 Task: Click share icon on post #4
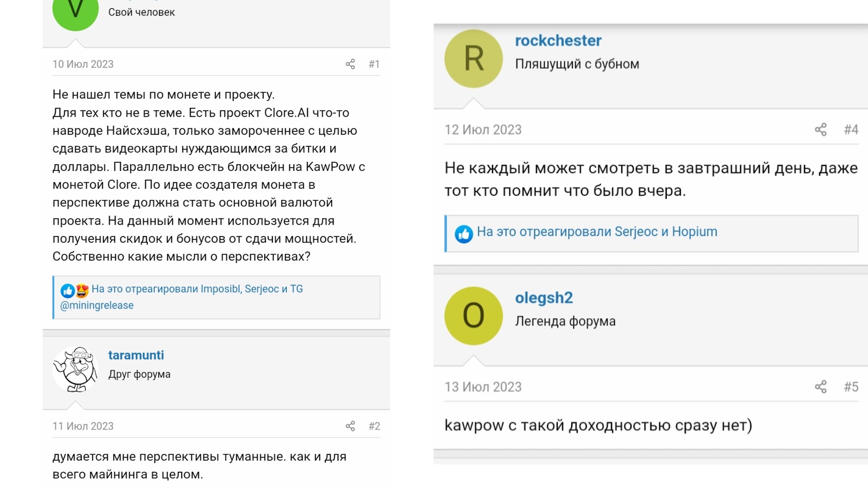point(821,130)
